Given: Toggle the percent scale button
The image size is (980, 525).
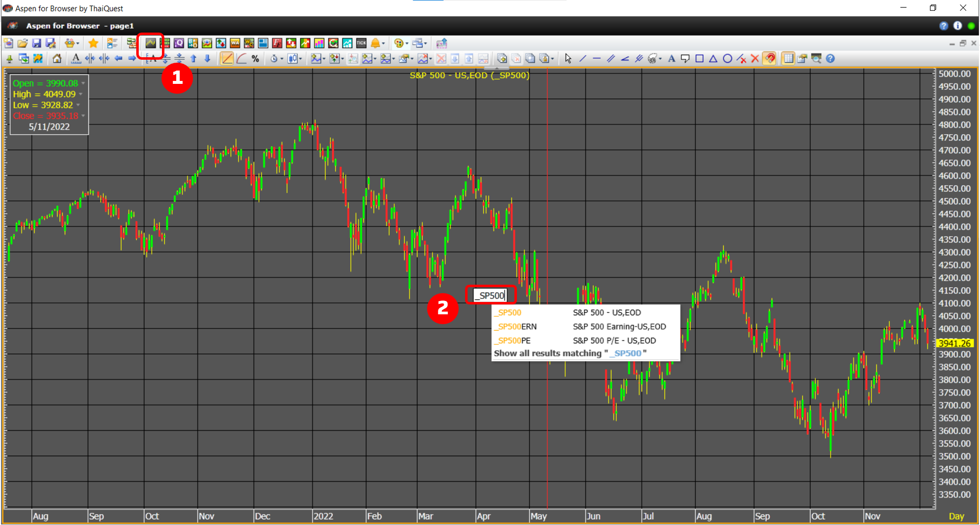Looking at the screenshot, I should click(255, 59).
